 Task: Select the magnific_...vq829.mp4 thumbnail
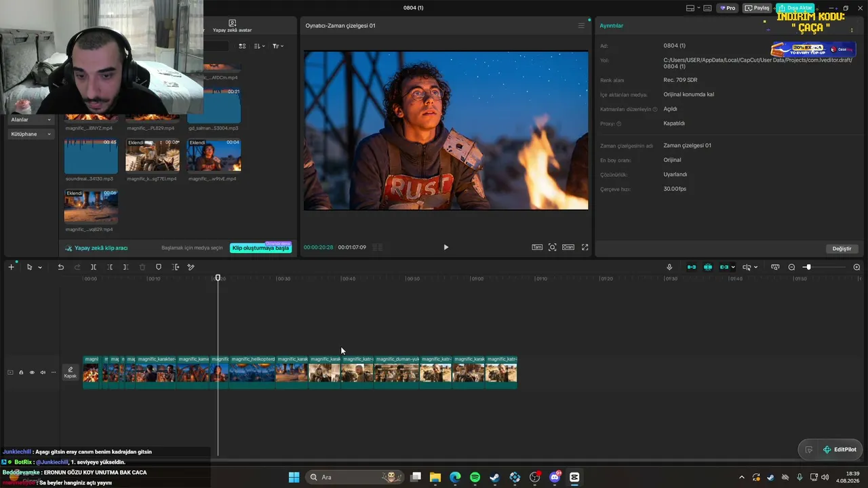pyautogui.click(x=91, y=207)
